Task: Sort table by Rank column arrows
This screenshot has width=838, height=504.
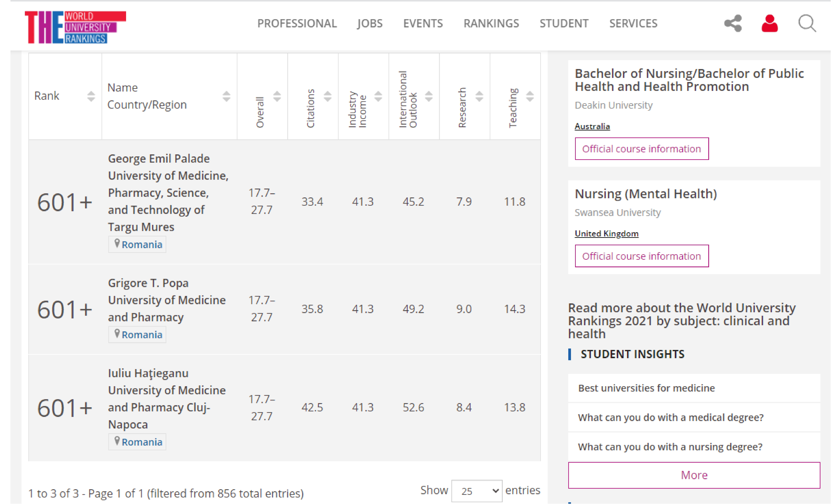Action: 91,96
